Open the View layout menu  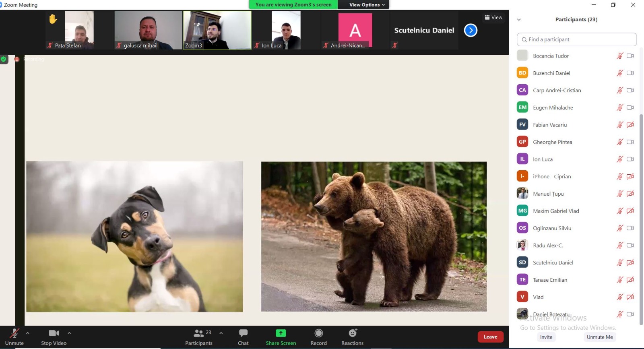493,18
